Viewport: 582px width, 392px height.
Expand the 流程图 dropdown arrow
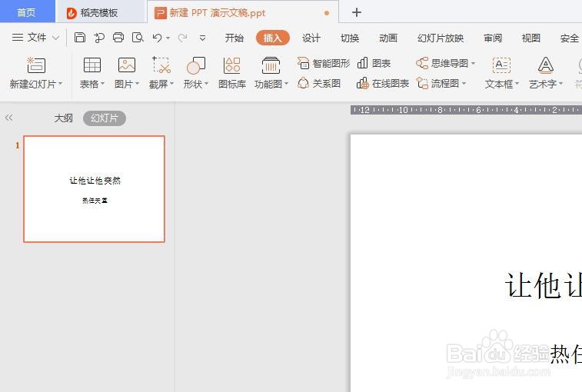(x=464, y=84)
